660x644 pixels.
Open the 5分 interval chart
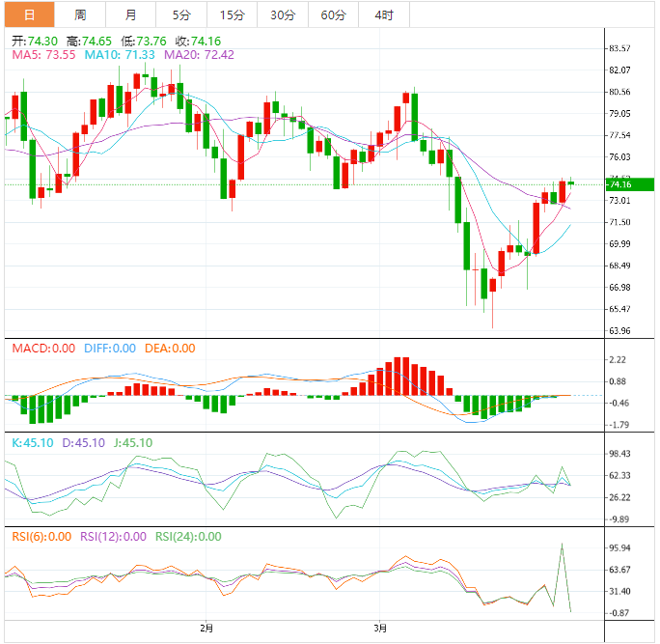pyautogui.click(x=181, y=14)
